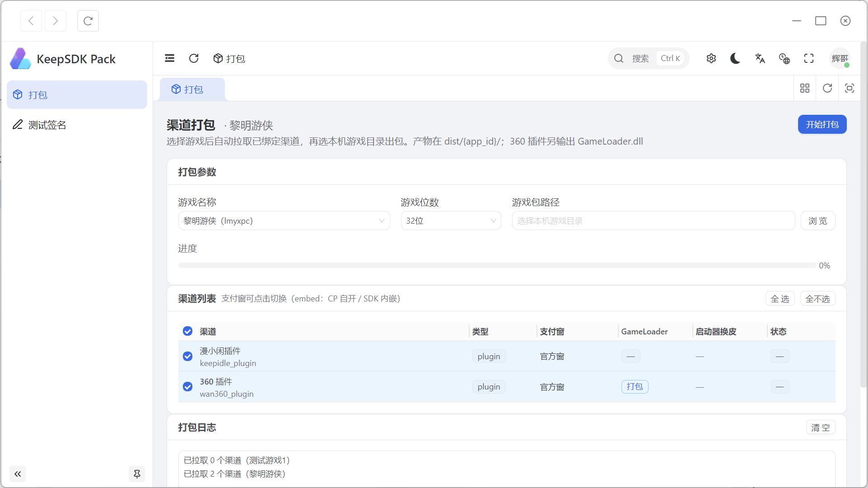Screen dimensions: 868x488
Task: Pin the sidebar with the pin icon
Action: [x=137, y=474]
